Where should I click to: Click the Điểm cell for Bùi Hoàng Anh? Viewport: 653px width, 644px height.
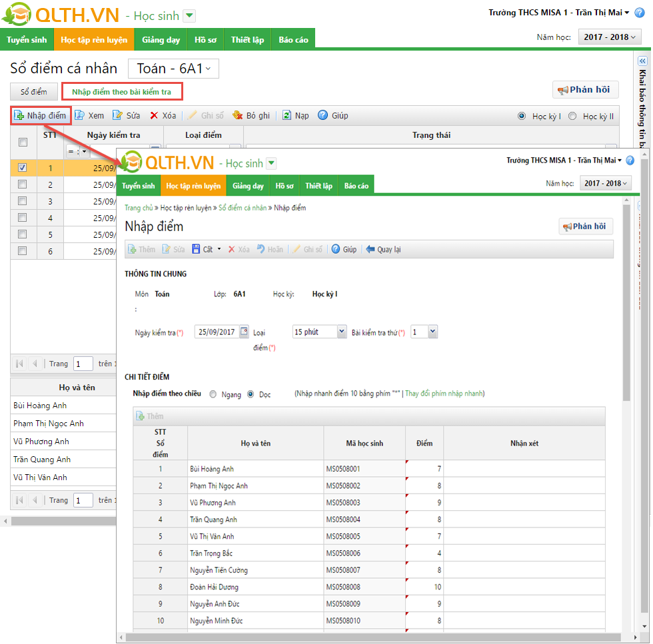pos(424,469)
